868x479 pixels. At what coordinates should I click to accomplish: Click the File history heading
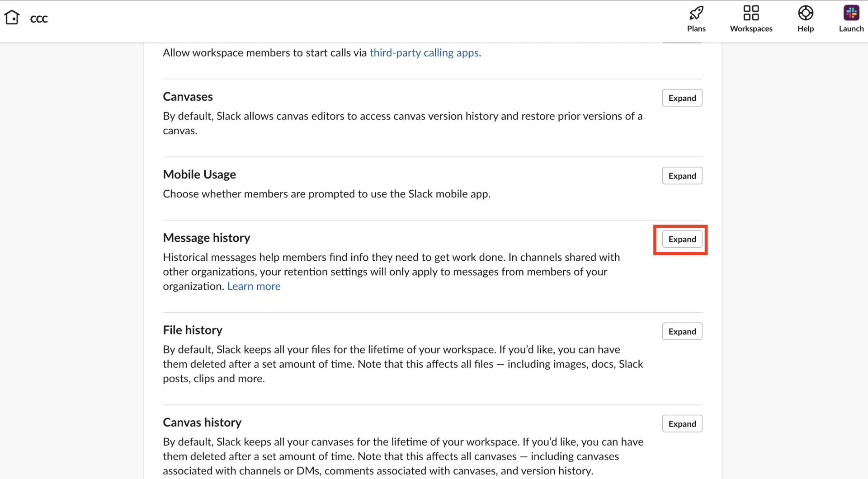(193, 330)
